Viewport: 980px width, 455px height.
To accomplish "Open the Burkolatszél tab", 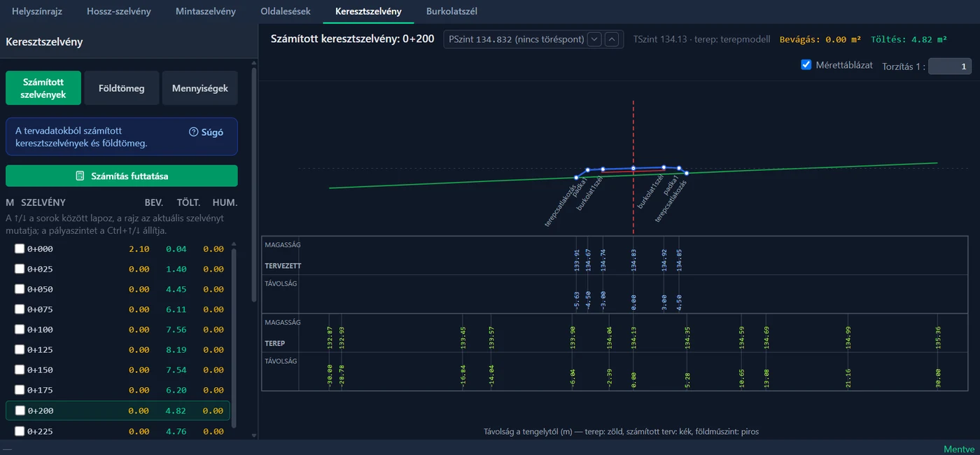I will pyautogui.click(x=451, y=11).
